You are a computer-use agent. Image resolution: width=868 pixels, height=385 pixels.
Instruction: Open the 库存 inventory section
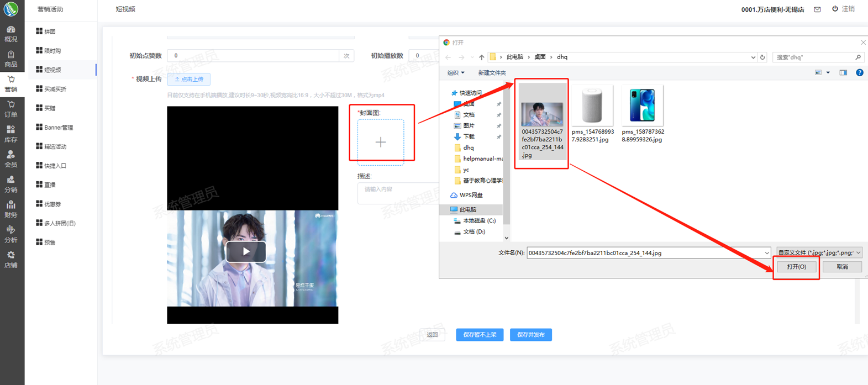pyautogui.click(x=11, y=134)
